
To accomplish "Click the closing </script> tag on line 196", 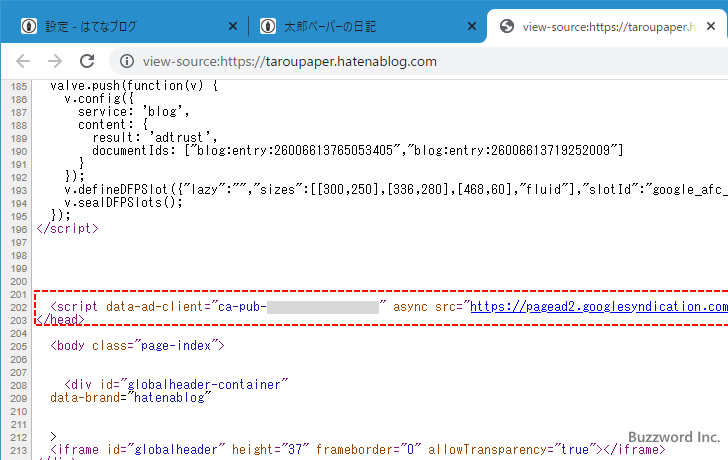I will [x=67, y=229].
